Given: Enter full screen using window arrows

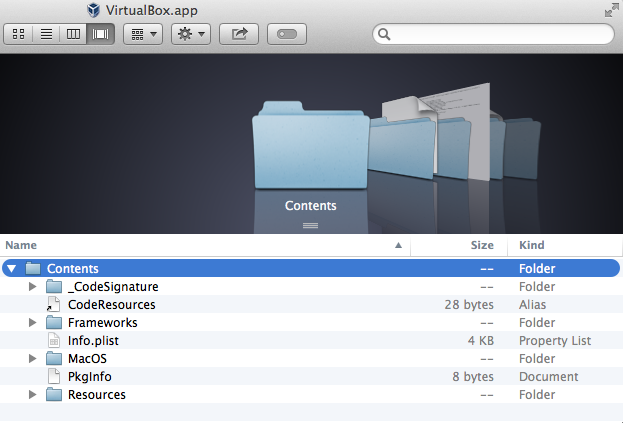Looking at the screenshot, I should point(612,10).
